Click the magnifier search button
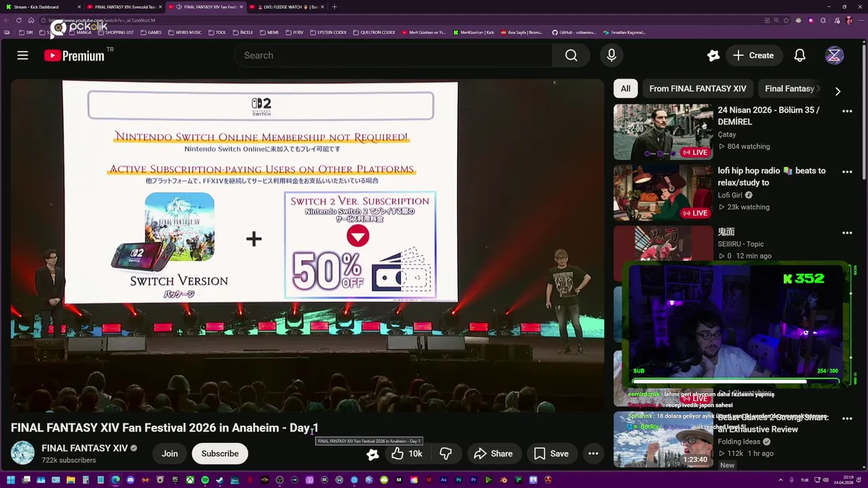This screenshot has height=488, width=868. coord(571,56)
